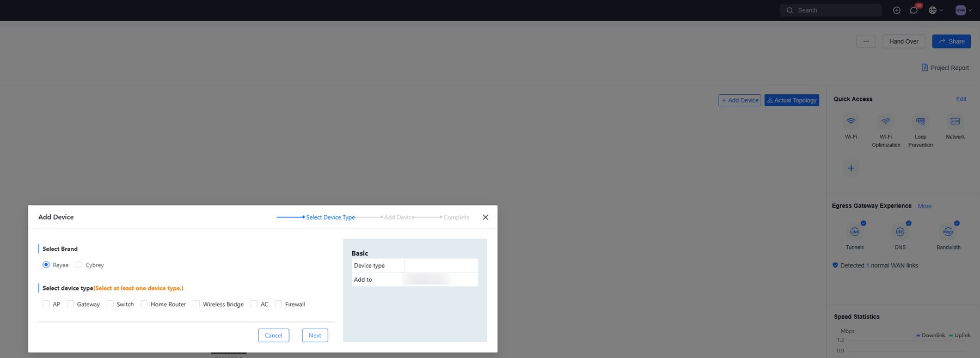Viewport: 980px width, 358px height.
Task: Click the blue Share button
Action: [x=951, y=41]
